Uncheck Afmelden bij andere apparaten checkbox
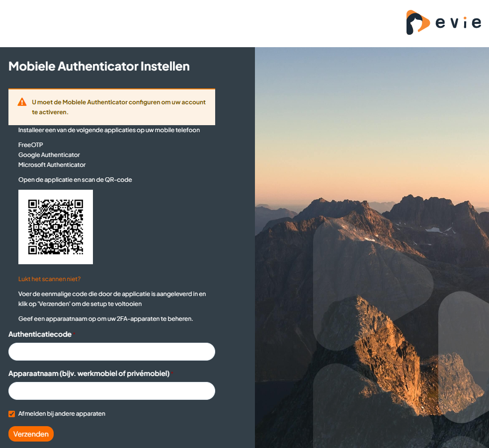The width and height of the screenshot is (489, 448). [x=11, y=414]
